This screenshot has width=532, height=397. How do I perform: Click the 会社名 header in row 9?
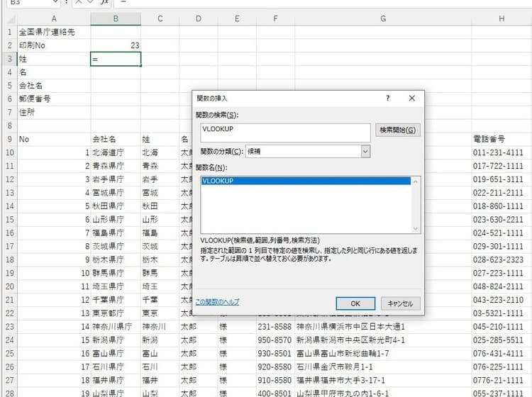(116, 140)
